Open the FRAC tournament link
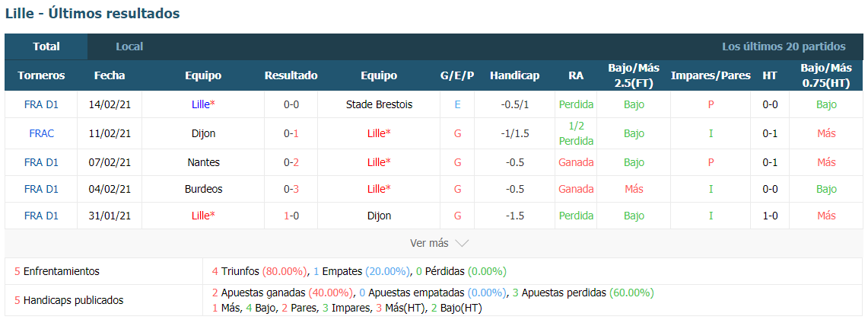The height and width of the screenshot is (323, 868). point(41,133)
